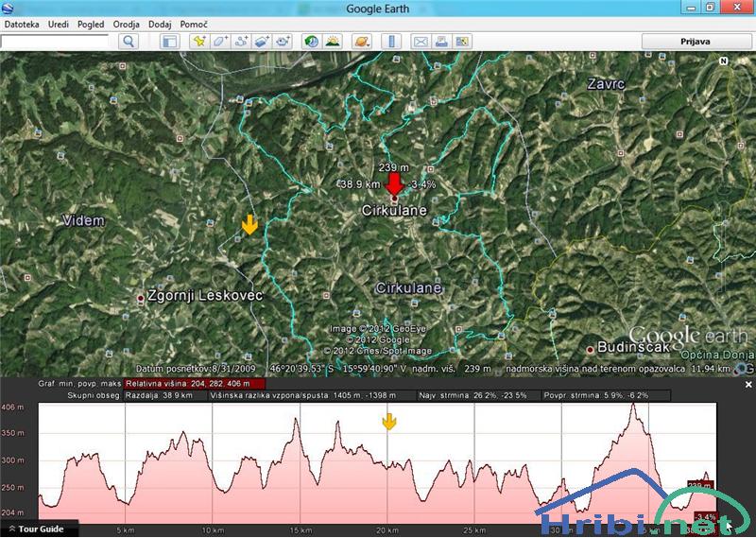
Task: Click the Print icon
Action: (441, 42)
